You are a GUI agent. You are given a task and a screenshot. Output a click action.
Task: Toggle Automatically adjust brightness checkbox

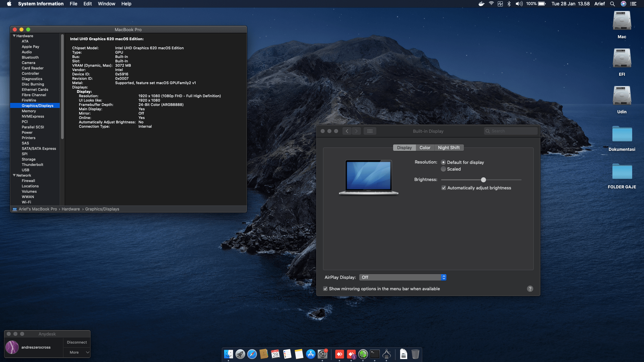coord(444,188)
